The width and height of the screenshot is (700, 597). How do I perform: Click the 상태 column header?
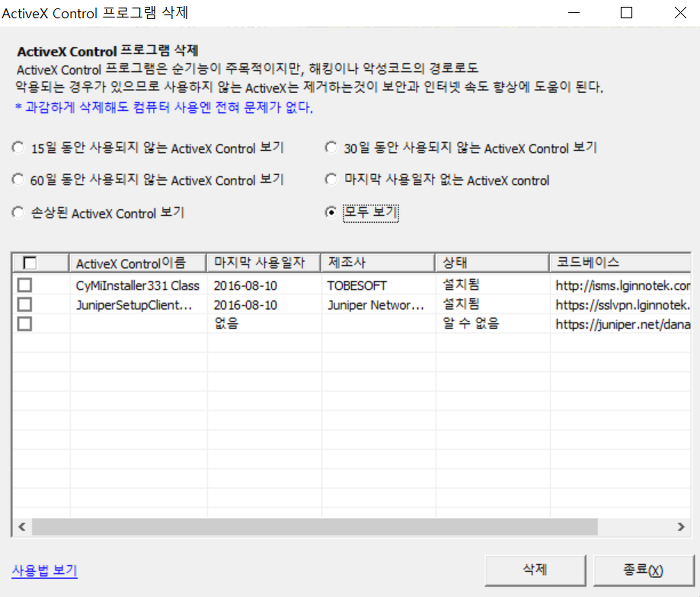[492, 263]
